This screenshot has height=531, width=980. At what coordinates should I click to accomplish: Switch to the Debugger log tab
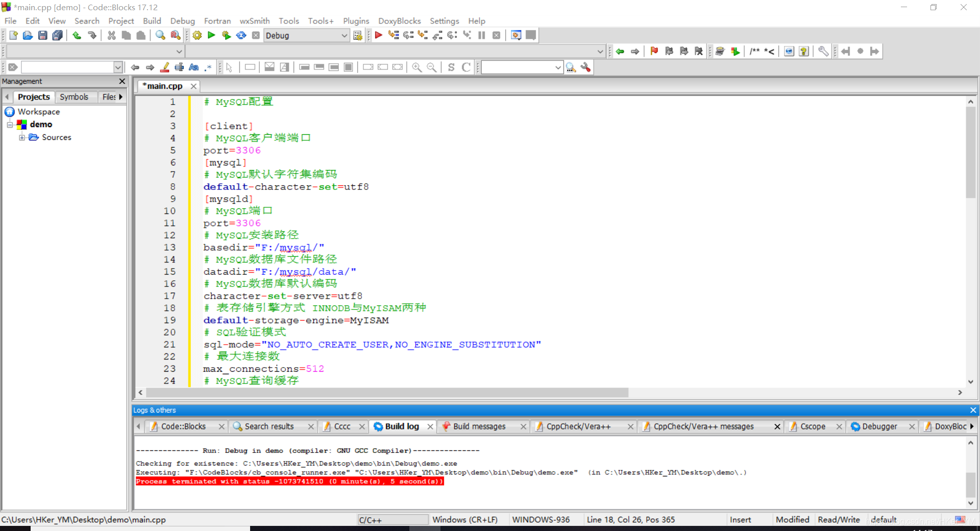click(879, 426)
